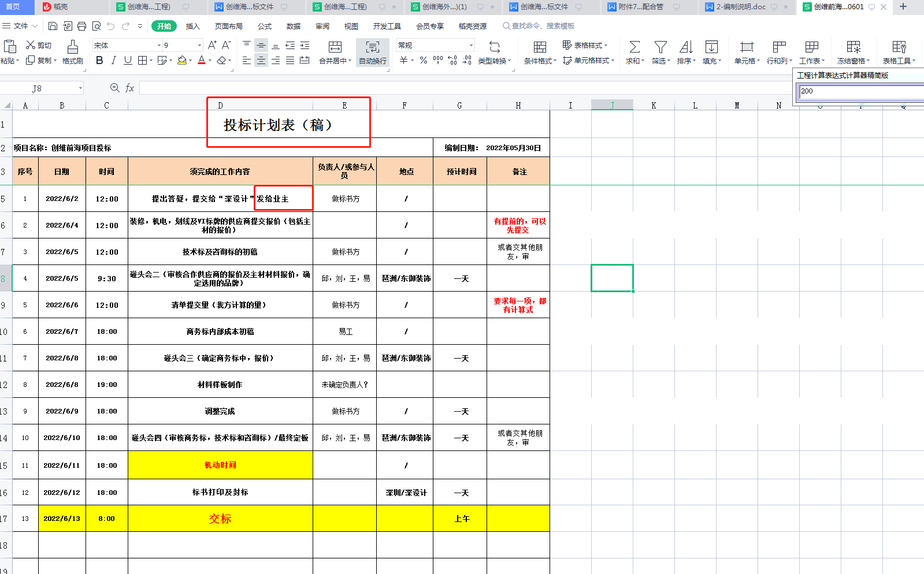Click the Insert Function fx icon
The height and width of the screenshot is (574, 924).
click(129, 88)
